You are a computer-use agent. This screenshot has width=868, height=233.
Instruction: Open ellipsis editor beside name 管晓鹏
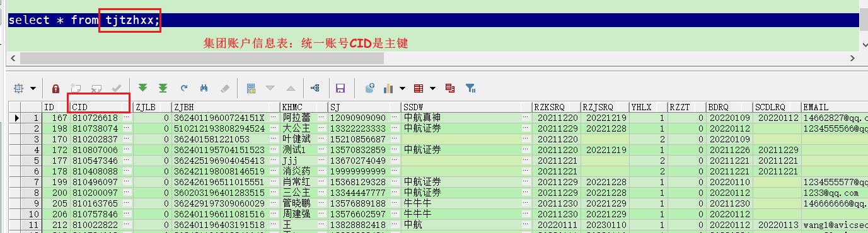pyautogui.click(x=321, y=203)
